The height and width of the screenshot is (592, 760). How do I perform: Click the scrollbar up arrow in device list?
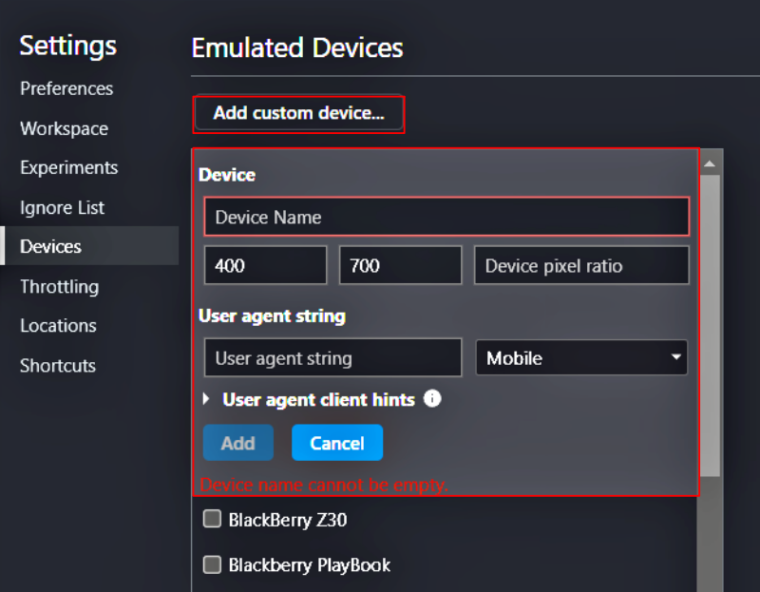[x=710, y=163]
